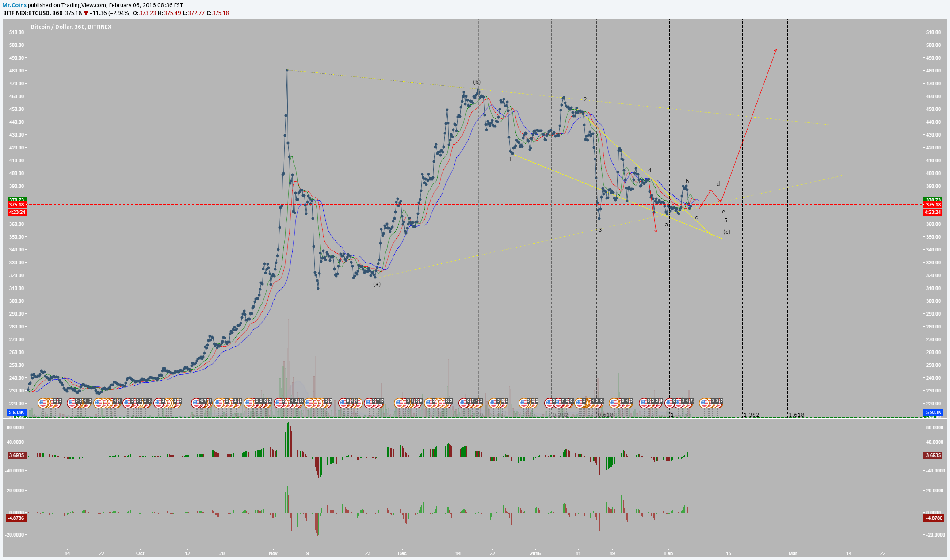Click green 378.73 label on right axis
This screenshot has height=560, width=950.
tap(933, 200)
